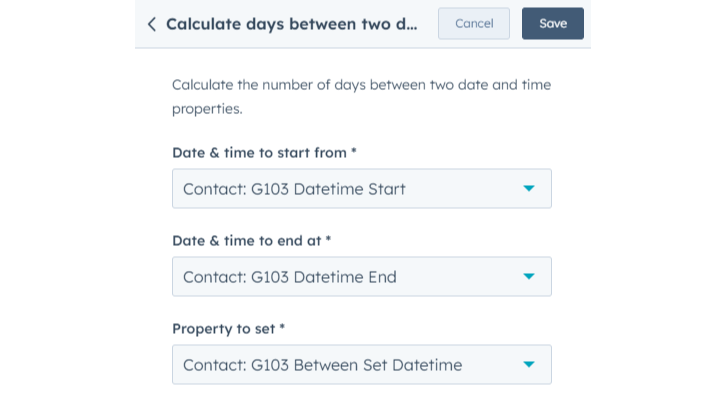Screen dimensions: 727x409
Task: Click caret arrow beside G103 Between Set Datetime
Action: (529, 364)
